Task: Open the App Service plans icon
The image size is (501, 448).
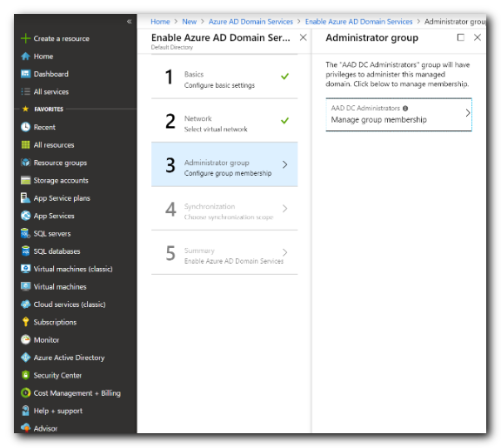Action: 25,197
